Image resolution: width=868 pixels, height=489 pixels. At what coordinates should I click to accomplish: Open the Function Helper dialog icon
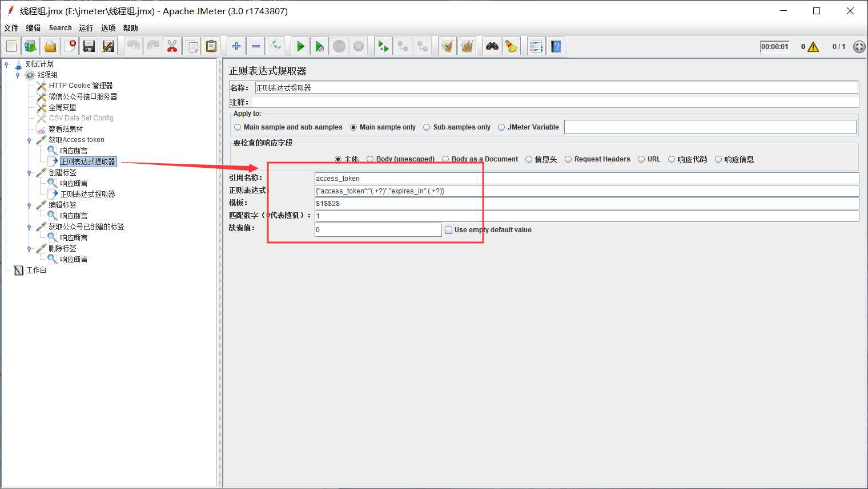[536, 46]
